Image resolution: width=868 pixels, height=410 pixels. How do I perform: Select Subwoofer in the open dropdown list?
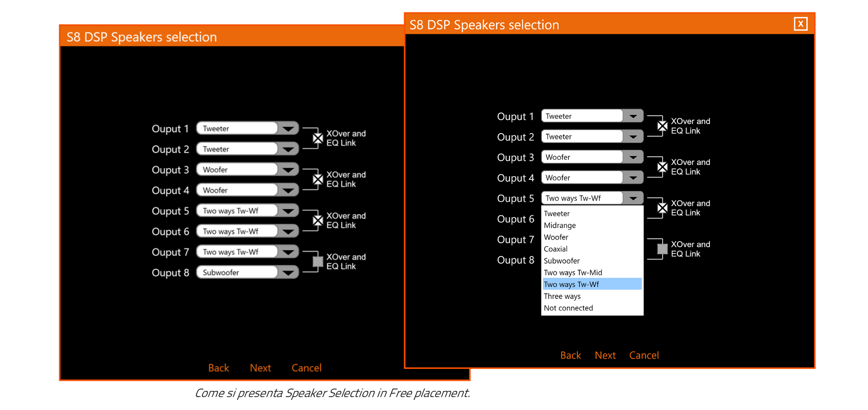[562, 261]
